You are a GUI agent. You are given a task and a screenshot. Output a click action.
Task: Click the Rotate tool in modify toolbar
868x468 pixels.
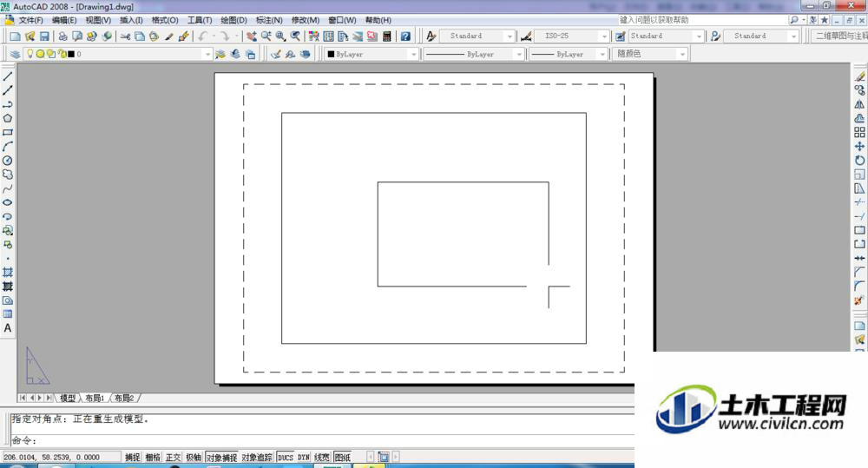[859, 160]
